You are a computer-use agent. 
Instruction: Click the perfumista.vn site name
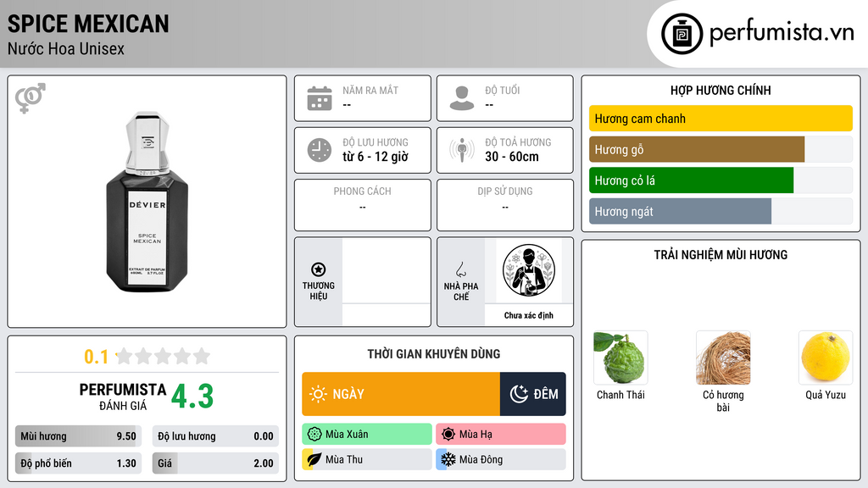pos(782,32)
